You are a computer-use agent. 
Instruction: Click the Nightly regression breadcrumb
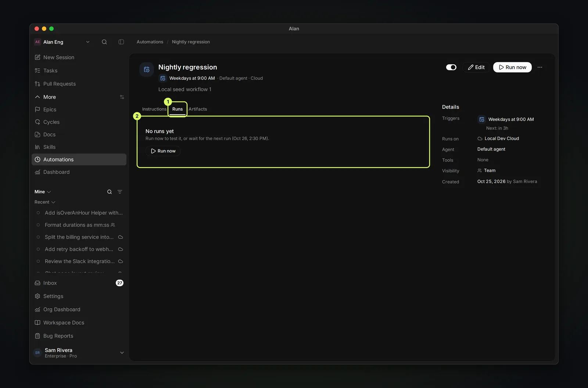[191, 42]
